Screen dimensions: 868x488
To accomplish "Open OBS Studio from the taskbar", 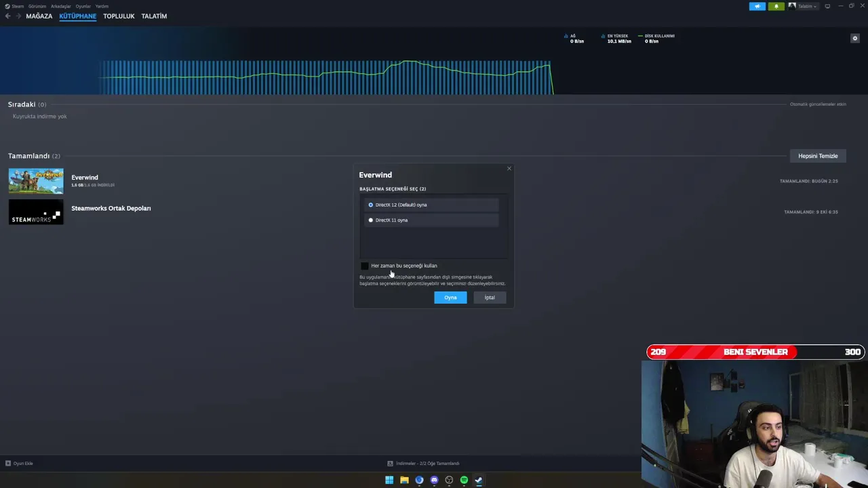I will pos(449,480).
